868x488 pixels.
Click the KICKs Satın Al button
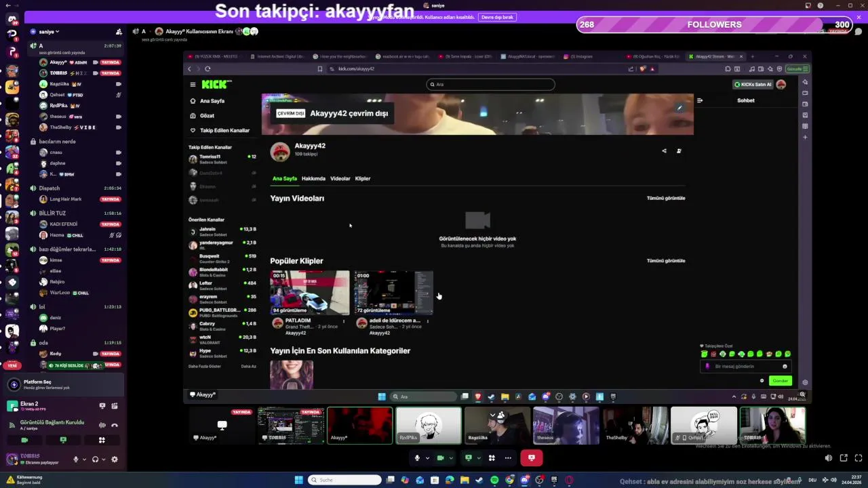tap(753, 85)
